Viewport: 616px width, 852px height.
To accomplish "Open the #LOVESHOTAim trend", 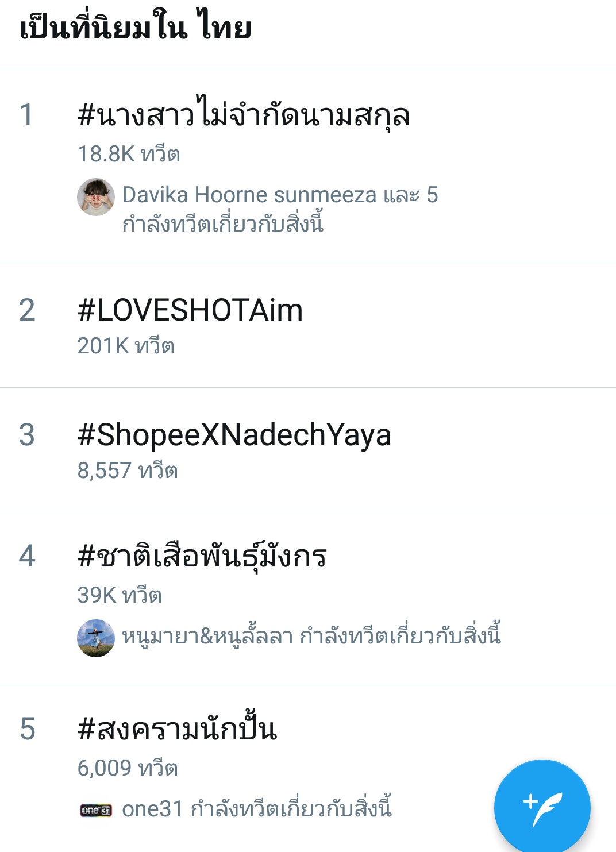I will coord(190,310).
